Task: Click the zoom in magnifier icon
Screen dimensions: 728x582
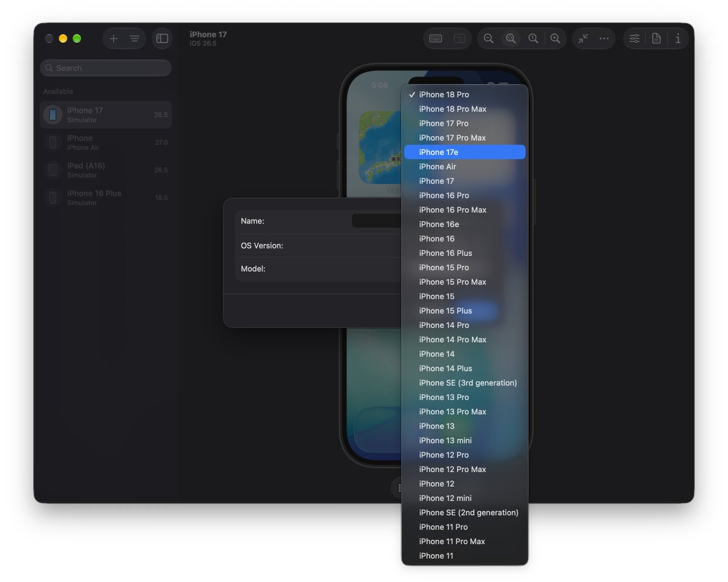Action: pos(555,39)
